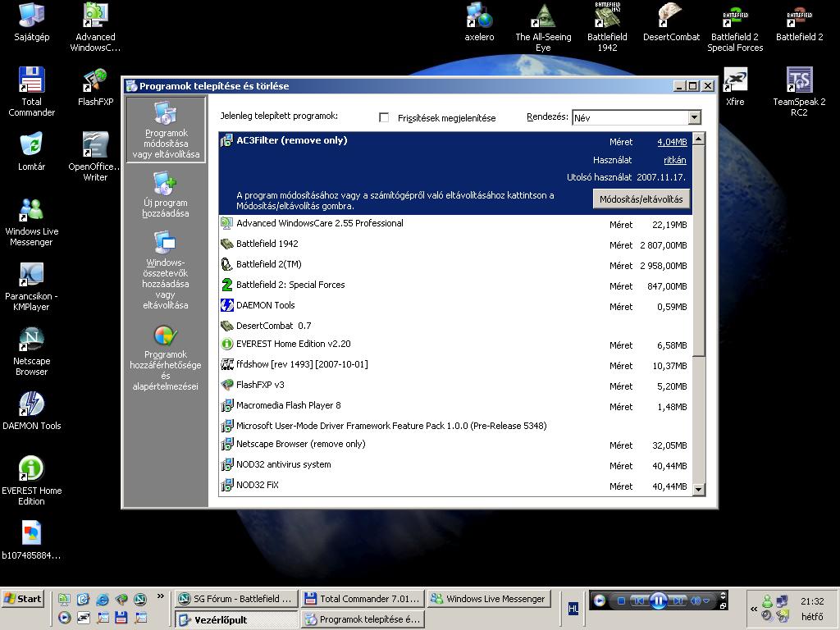Select DAEMON Tools in the installed programs list
The image size is (840, 630).
[x=265, y=305]
